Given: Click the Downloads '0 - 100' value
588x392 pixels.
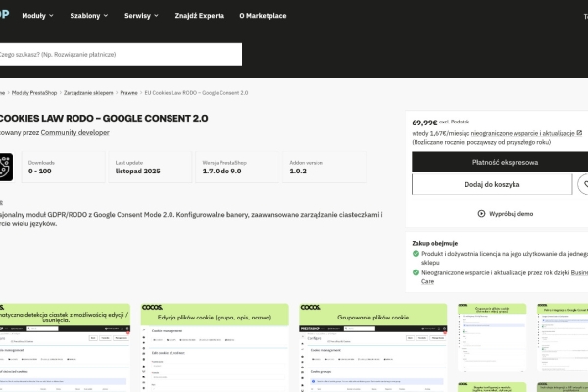Looking at the screenshot, I should [x=40, y=171].
